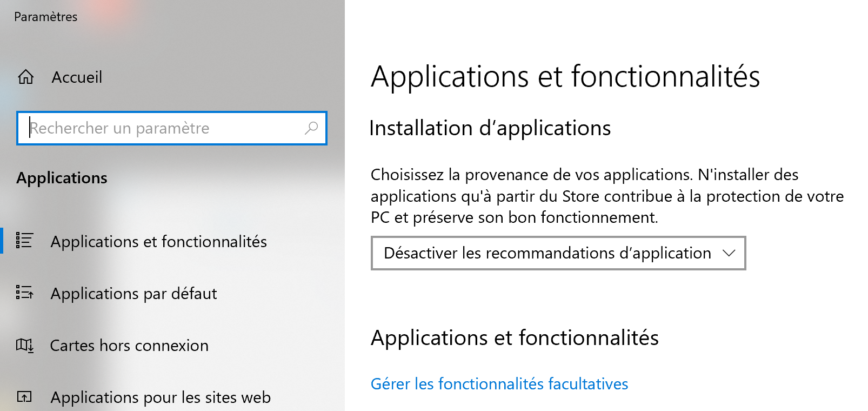The image size is (868, 411).
Task: Open Gérer les fonctionnalités facultatives link
Action: click(x=499, y=384)
